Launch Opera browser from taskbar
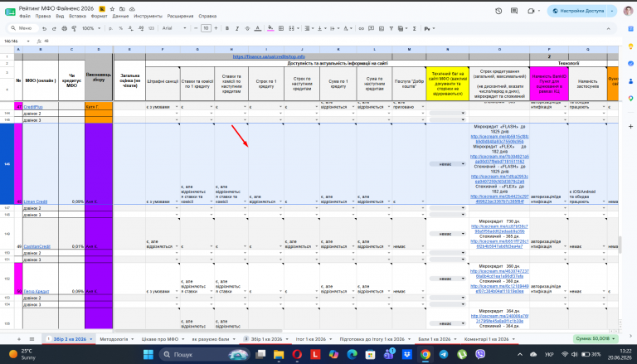Viewport: 637px width, 364px height. coord(297,354)
